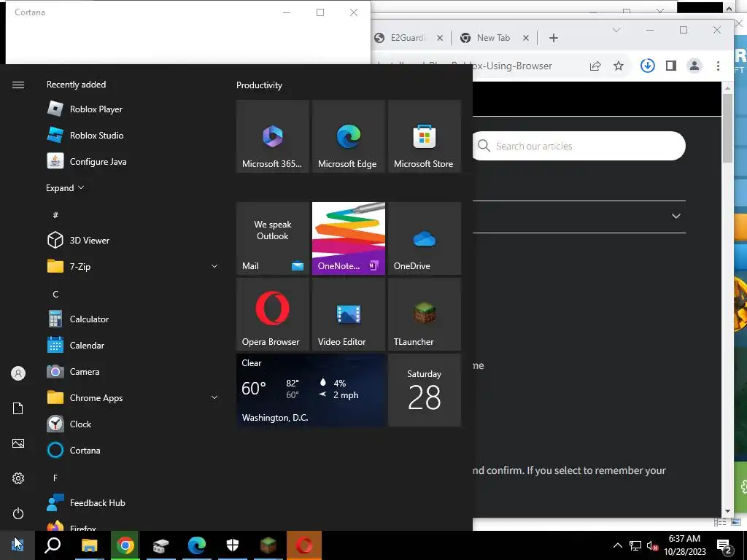Screen dimensions: 747x560
Task: Click the Microsoft 365 tile
Action: tap(273, 136)
